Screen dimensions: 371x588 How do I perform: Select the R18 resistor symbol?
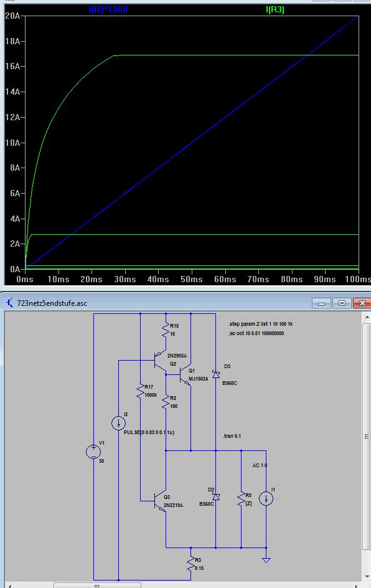point(166,330)
